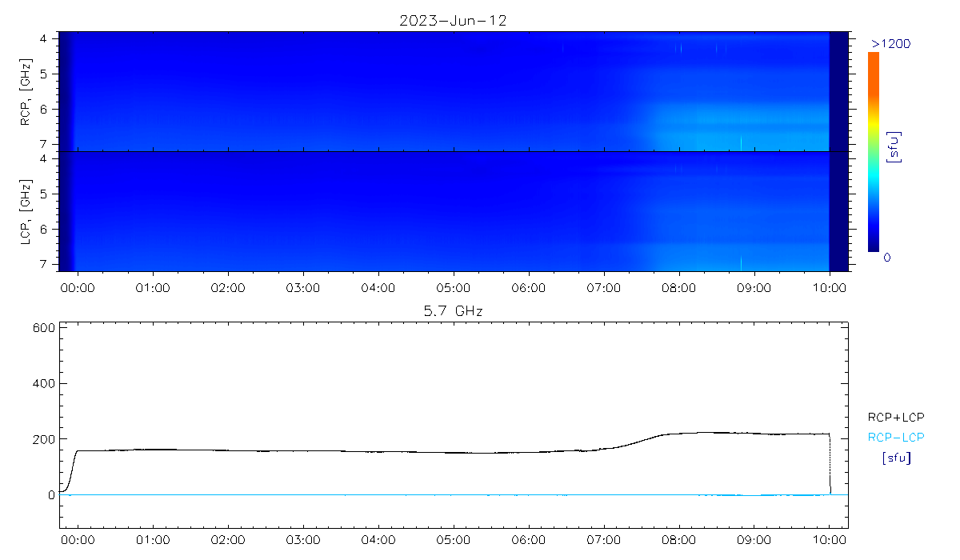960x560 pixels.
Task: Select the RCP+LCP legend label
Action: coord(895,417)
